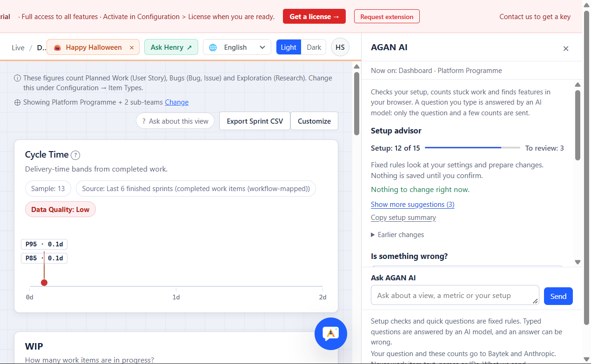Click the AGAN panel scrollbar down arrow
Screen dimensions: 591x364
(578, 262)
